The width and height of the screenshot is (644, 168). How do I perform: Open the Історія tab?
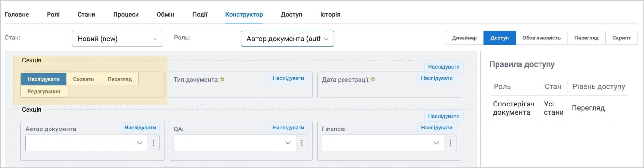[x=330, y=15]
